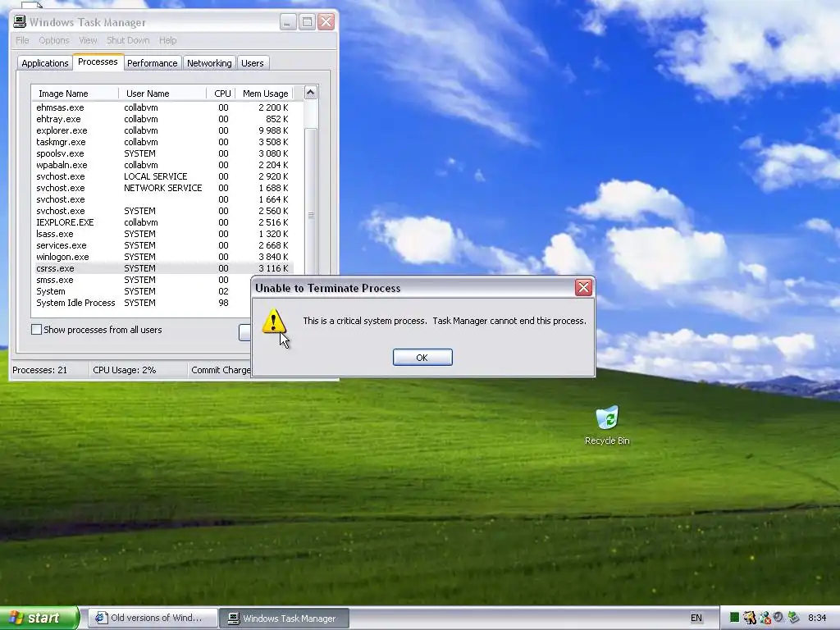The height and width of the screenshot is (630, 840).
Task: Switch to the Networking tab
Action: point(209,62)
